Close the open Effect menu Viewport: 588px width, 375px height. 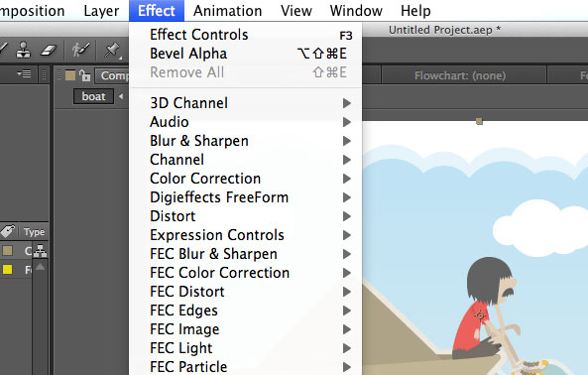tap(157, 11)
